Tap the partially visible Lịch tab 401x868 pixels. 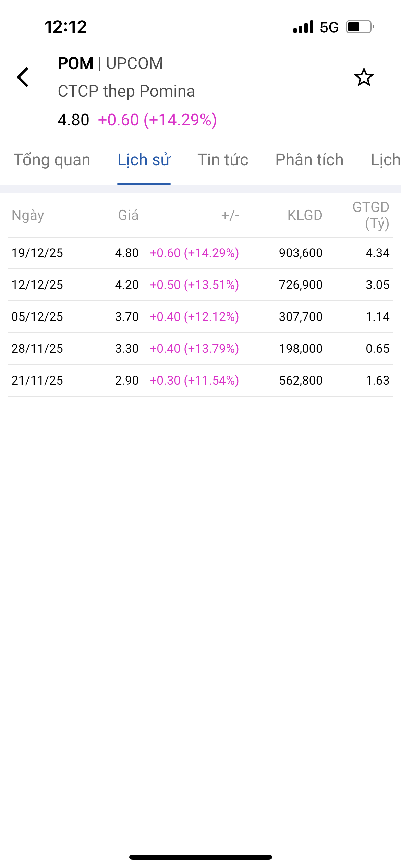pos(386,160)
